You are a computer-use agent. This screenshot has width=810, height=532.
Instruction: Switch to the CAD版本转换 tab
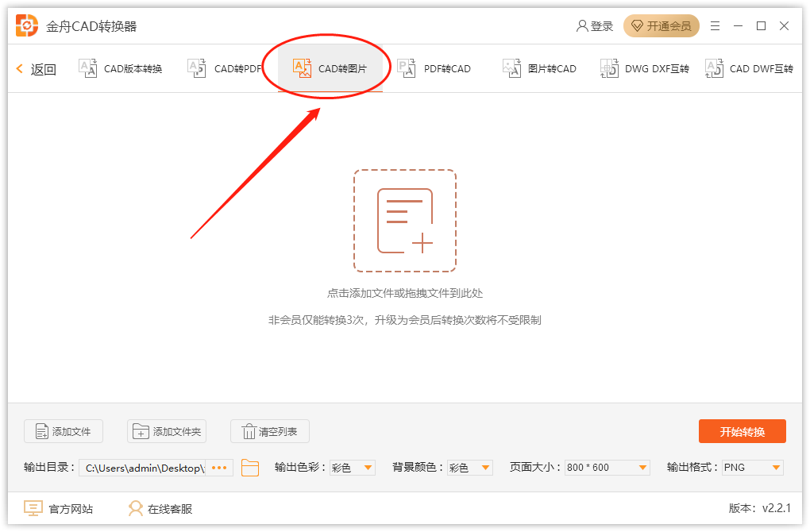(121, 69)
